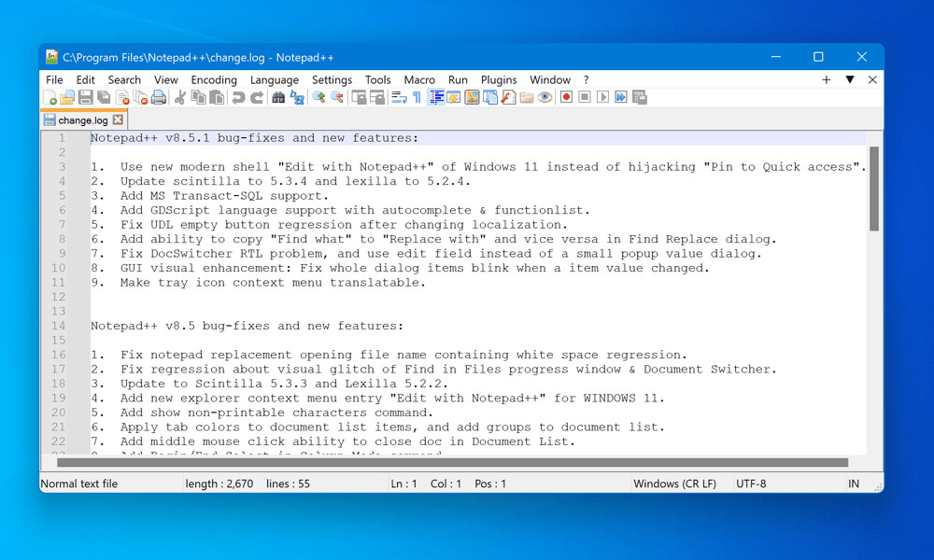Screen dimensions: 934x560
Task: Click the define your language icon
Action: click(x=454, y=98)
